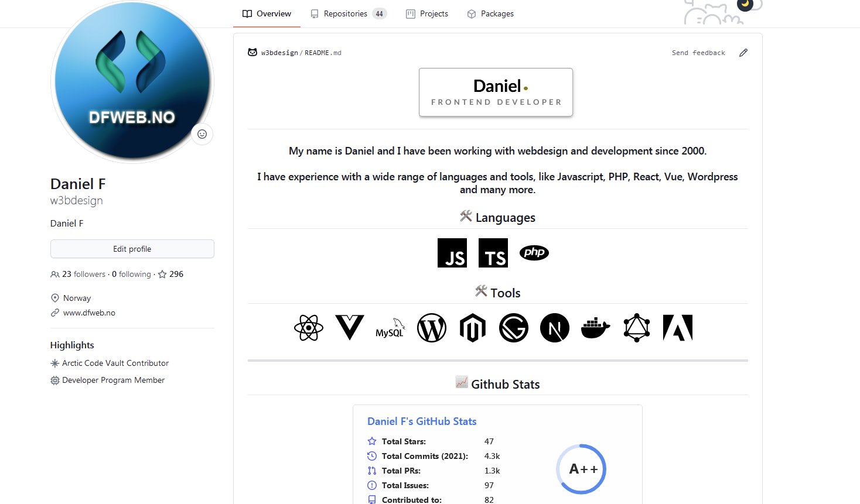Click the Total Commits history icon
The width and height of the screenshot is (860, 504).
[372, 456]
